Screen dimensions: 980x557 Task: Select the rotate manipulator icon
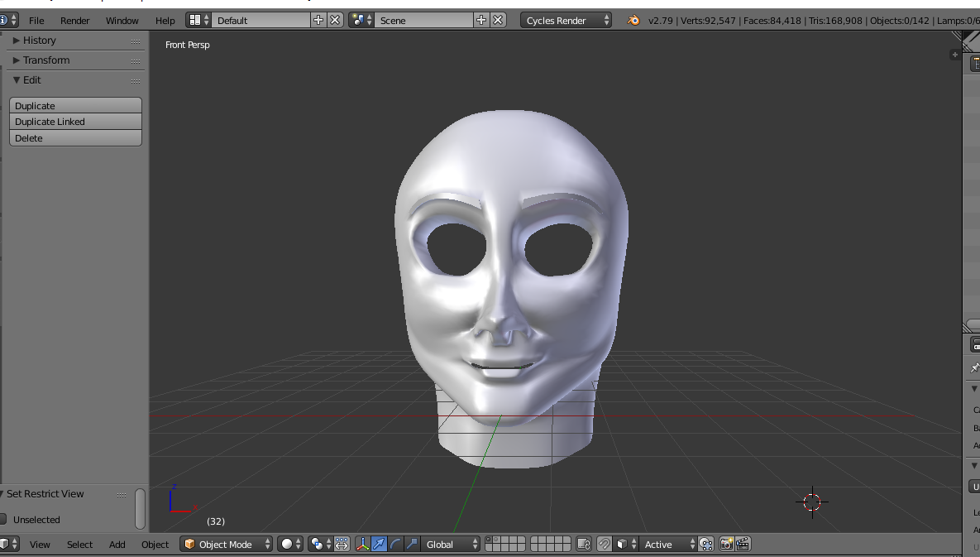pyautogui.click(x=395, y=544)
